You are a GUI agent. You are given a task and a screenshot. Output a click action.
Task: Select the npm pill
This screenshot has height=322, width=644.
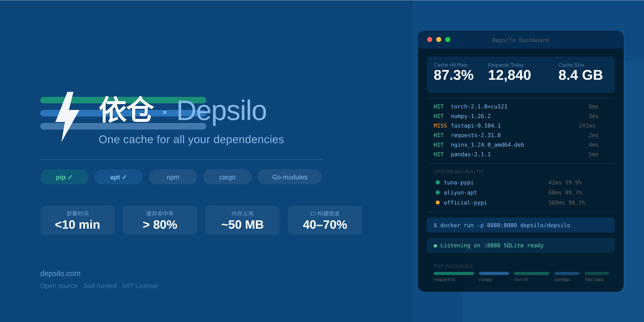pyautogui.click(x=173, y=177)
